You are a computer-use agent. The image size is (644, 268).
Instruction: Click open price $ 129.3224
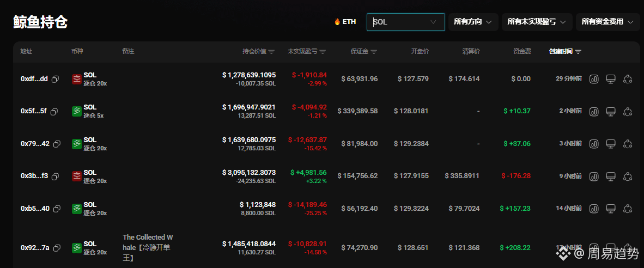[x=411, y=209]
